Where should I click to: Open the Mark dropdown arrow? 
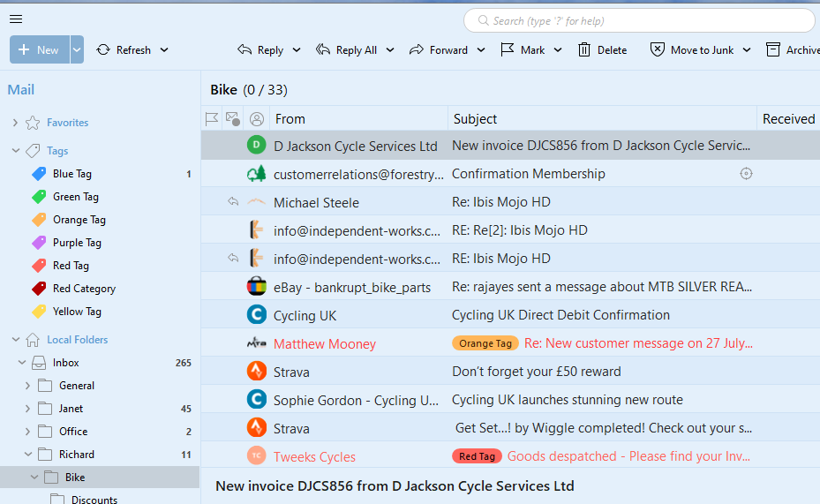(558, 49)
